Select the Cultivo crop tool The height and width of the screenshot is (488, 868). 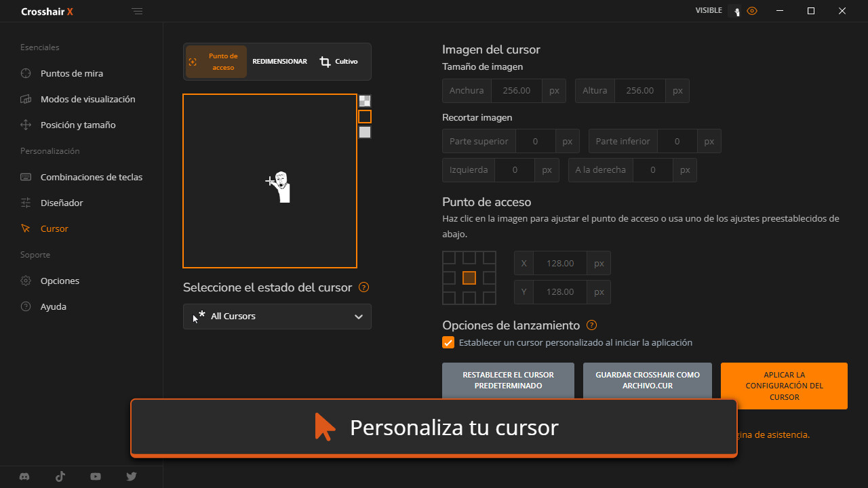point(338,62)
